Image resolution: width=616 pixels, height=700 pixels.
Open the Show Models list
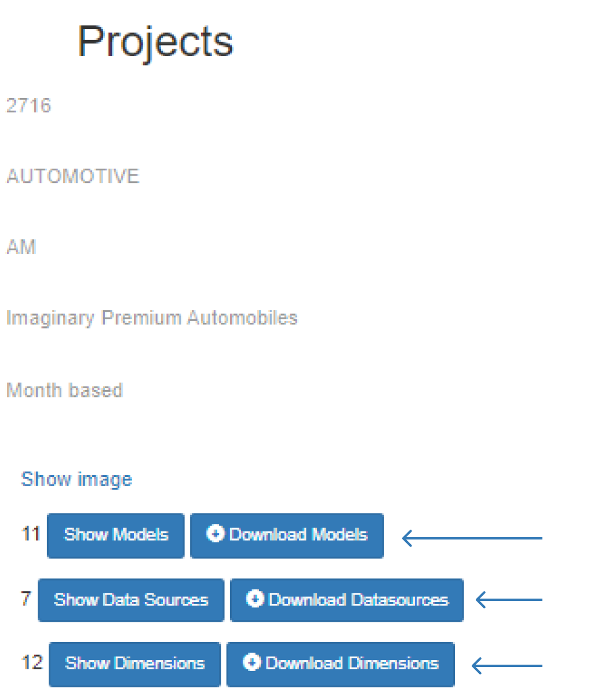116,535
